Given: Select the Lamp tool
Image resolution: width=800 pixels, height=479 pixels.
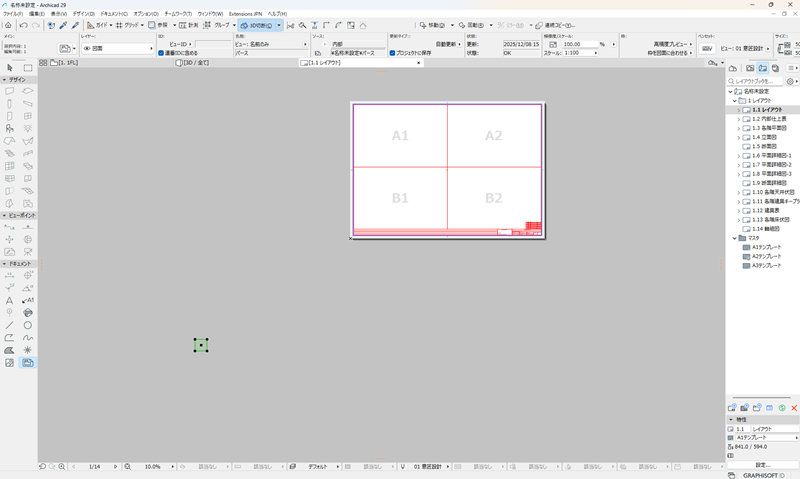Looking at the screenshot, I should pos(28,129).
